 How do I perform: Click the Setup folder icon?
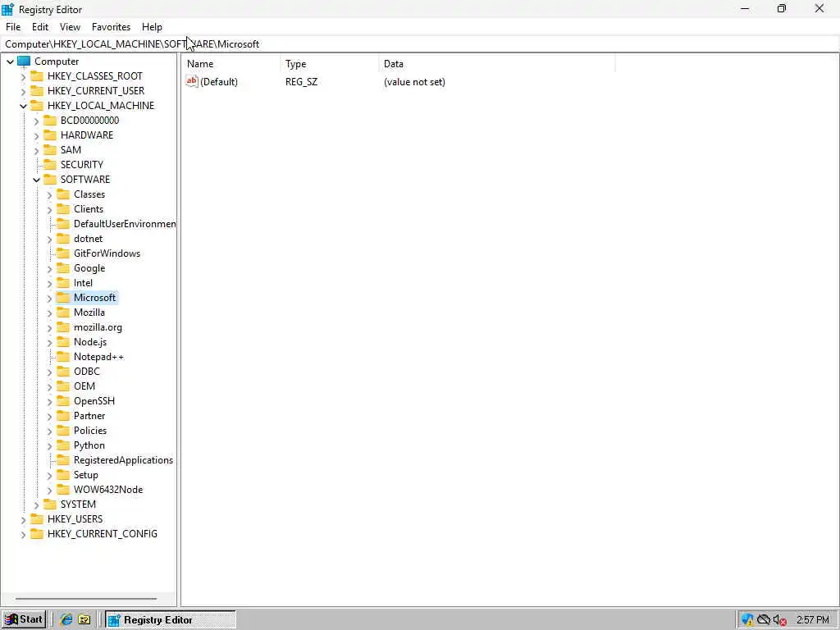[63, 475]
